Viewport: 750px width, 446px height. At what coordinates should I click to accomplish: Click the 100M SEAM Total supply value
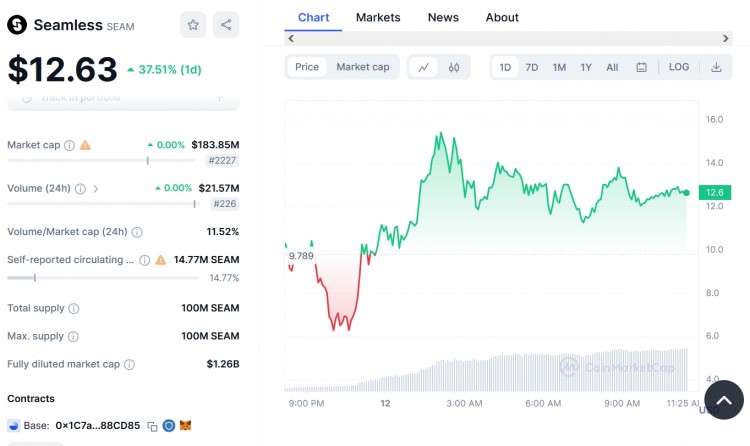click(210, 308)
